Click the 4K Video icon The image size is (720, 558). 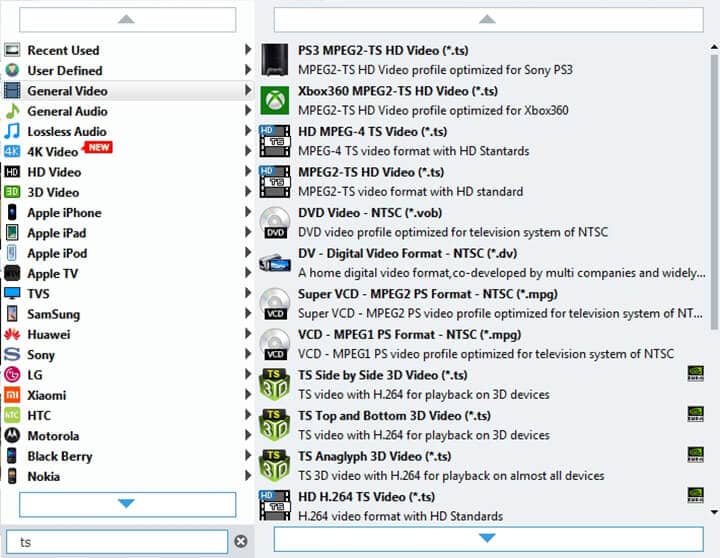coord(12,151)
